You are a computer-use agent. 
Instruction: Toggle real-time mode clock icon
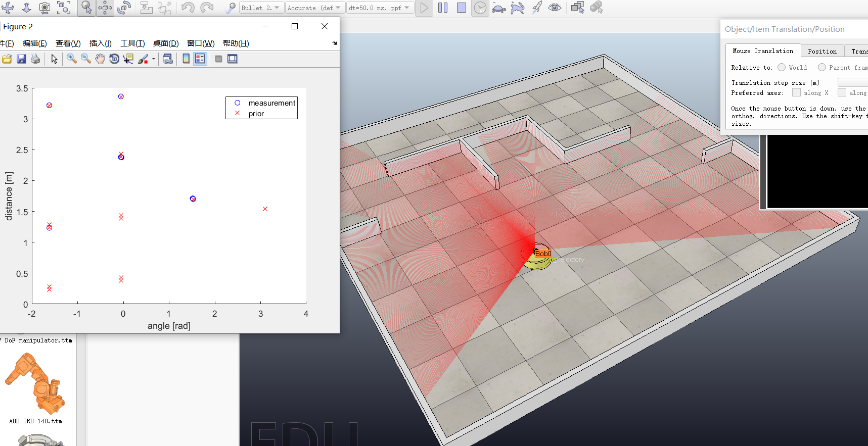pos(480,8)
